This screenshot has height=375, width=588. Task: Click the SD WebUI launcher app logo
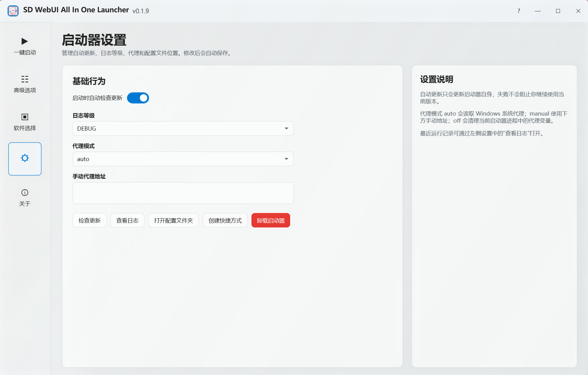coord(13,11)
